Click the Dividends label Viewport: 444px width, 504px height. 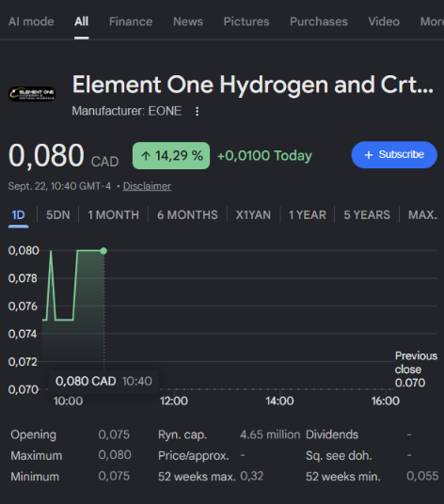tap(332, 434)
